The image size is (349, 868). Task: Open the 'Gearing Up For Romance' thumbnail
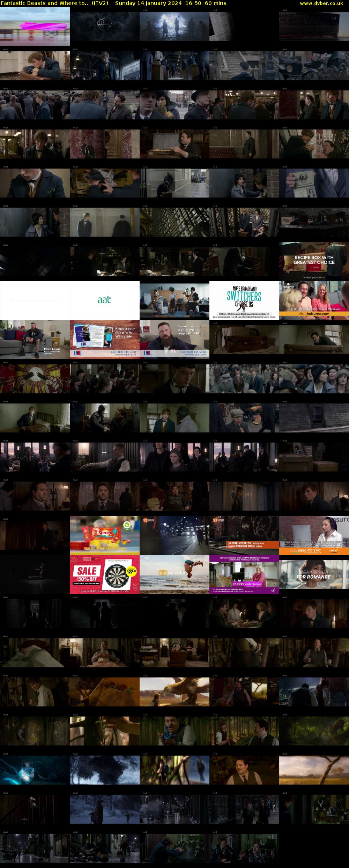[x=314, y=574]
